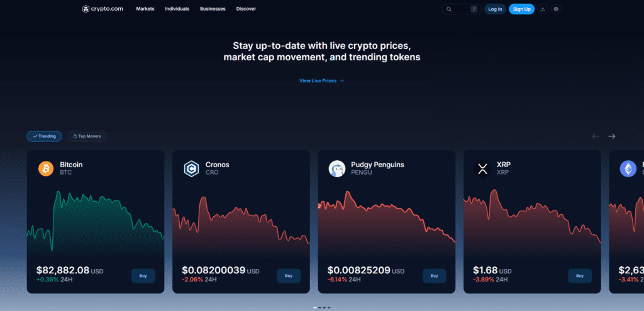Click the +0.36% Bitcoin change

pyautogui.click(x=48, y=280)
